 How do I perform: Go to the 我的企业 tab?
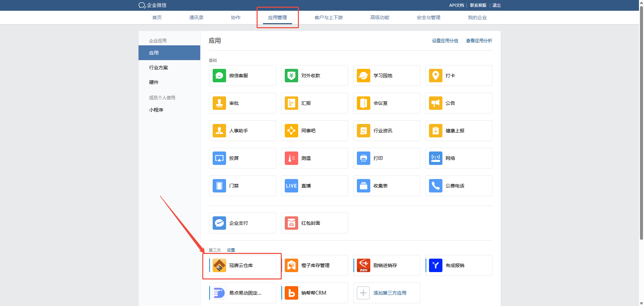[x=477, y=17]
